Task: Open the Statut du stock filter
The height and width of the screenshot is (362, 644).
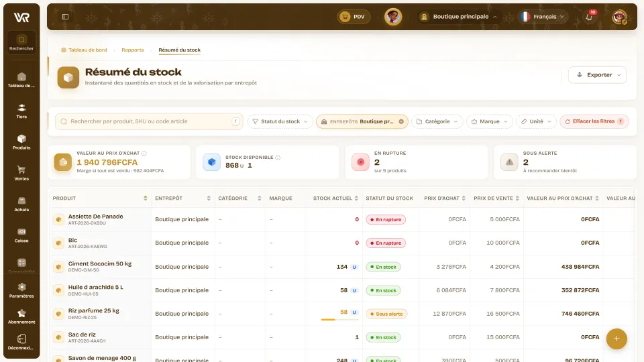Action: coord(280,121)
